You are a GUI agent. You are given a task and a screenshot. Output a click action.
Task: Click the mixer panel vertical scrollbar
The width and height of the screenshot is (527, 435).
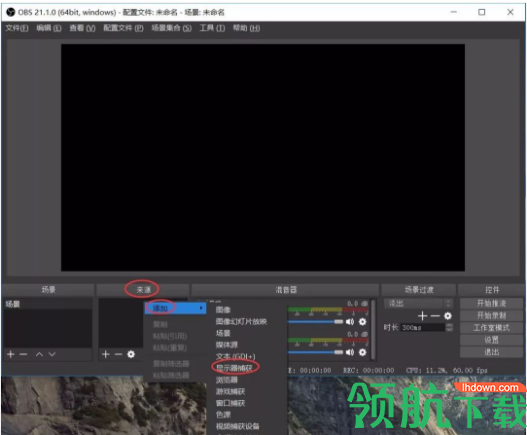(x=373, y=329)
